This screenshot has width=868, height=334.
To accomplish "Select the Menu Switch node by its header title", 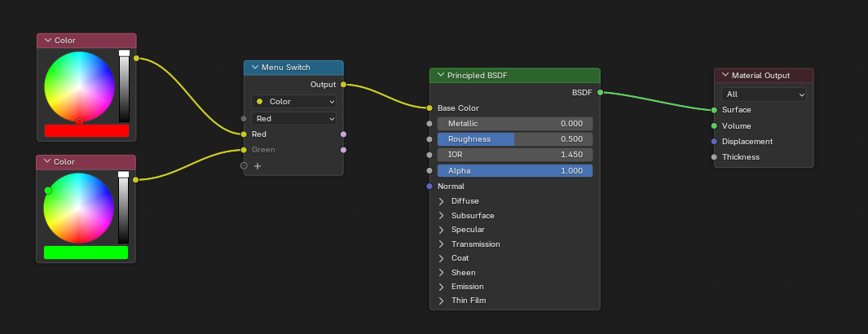I will coord(285,68).
